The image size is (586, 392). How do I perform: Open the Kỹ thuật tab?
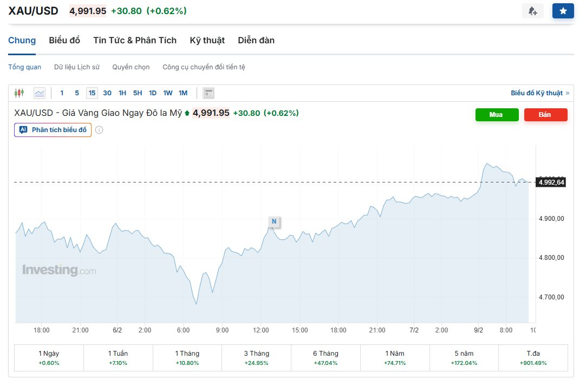[207, 40]
